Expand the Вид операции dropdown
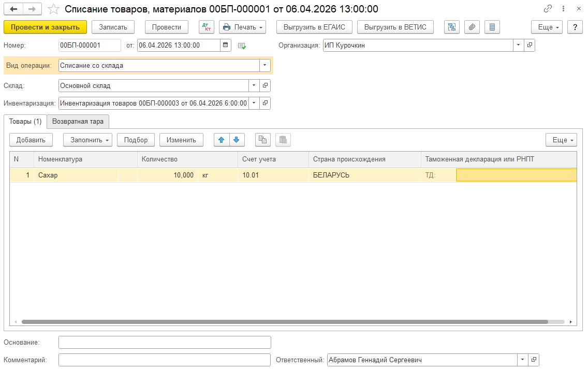The height and width of the screenshot is (370, 588). click(265, 65)
